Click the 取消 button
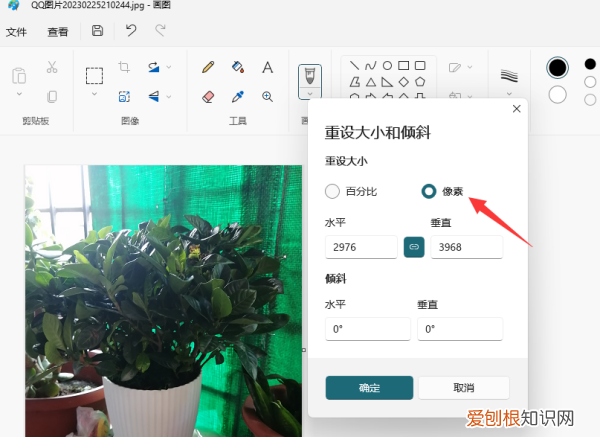Viewport: 600px width, 437px height. coord(464,388)
